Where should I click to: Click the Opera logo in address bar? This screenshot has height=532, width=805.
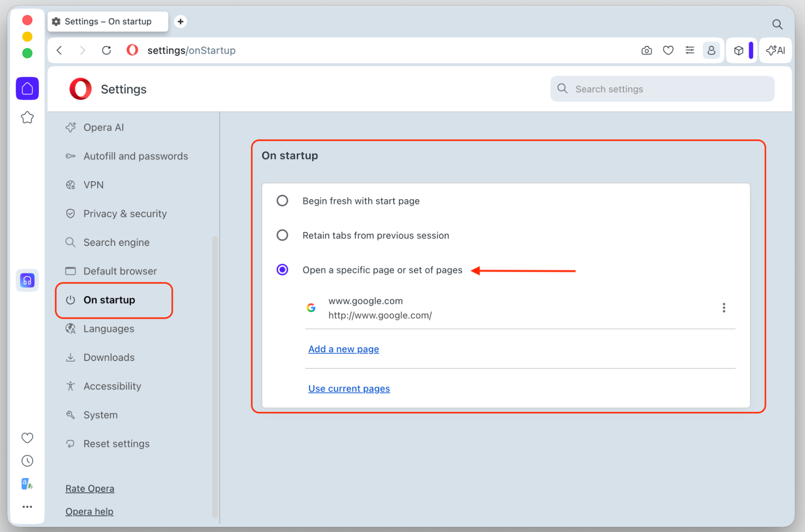pyautogui.click(x=132, y=50)
